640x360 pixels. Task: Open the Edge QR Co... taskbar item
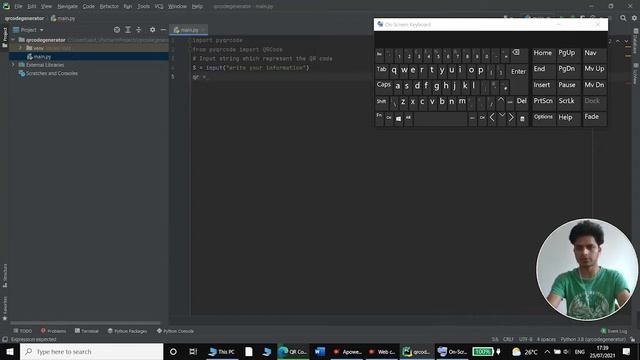pos(293,351)
